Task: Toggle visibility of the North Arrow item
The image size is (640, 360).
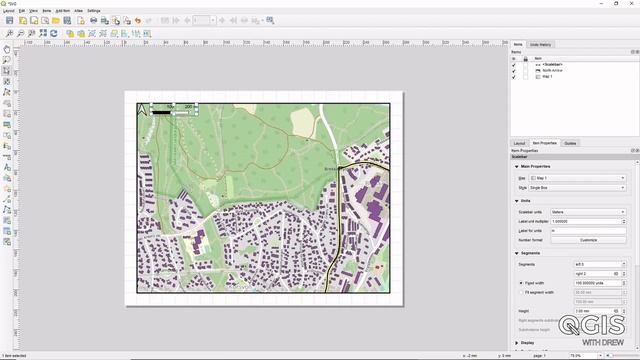Action: (514, 71)
